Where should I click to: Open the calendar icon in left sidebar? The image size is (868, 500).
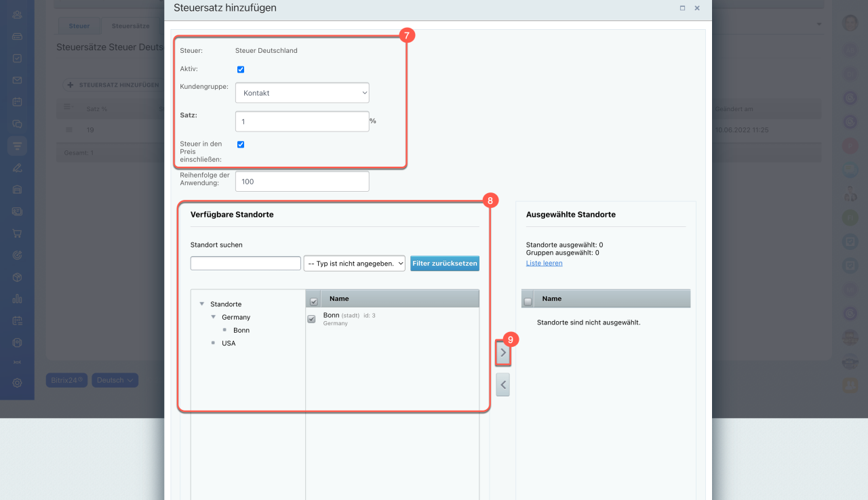tap(17, 102)
